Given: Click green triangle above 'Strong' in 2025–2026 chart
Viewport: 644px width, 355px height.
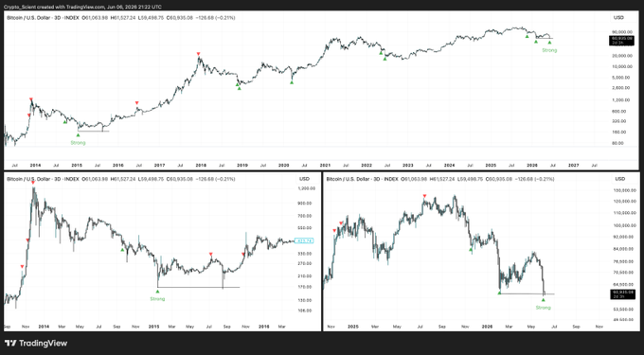Looking at the screenshot, I should [543, 300].
